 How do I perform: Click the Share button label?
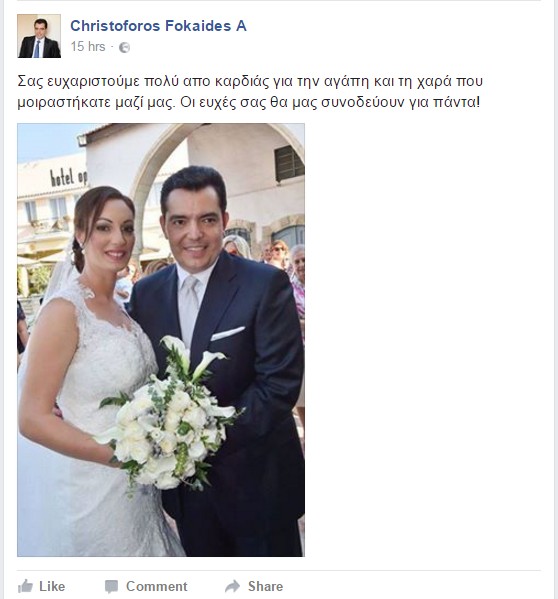[265, 586]
